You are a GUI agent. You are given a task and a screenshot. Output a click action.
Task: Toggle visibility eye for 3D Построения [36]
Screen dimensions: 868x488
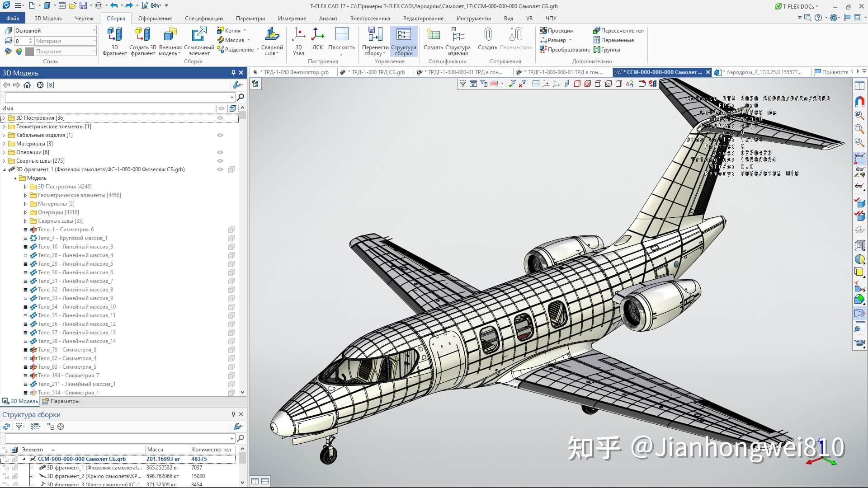click(x=220, y=118)
